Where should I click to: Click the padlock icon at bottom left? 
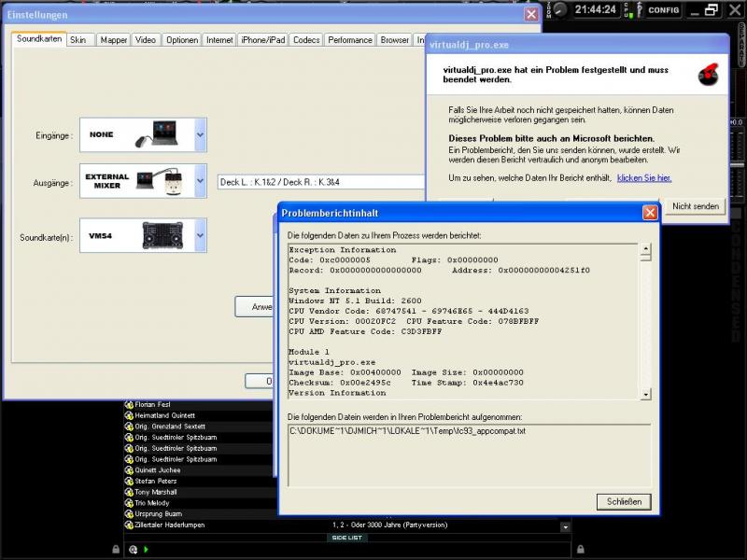pos(117,549)
